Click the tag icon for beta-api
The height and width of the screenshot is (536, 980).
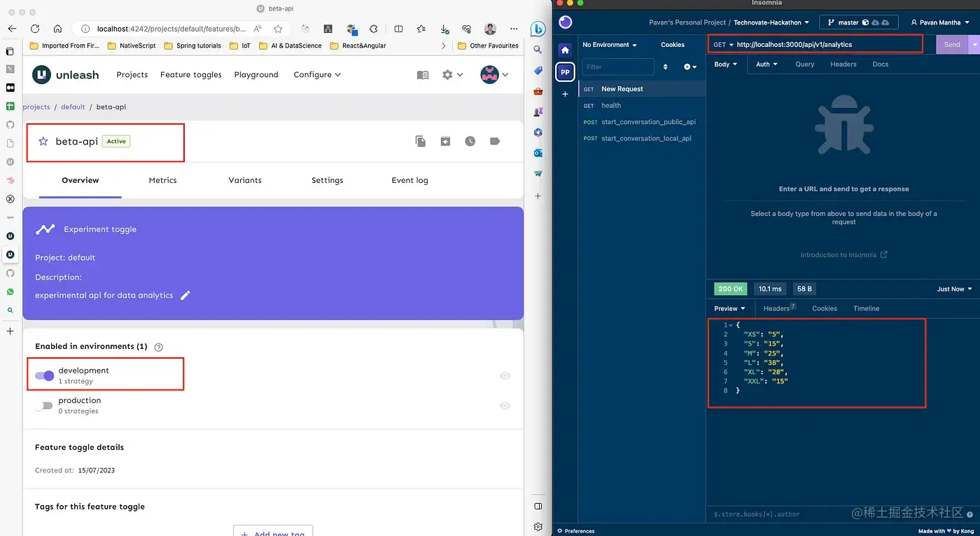click(495, 141)
